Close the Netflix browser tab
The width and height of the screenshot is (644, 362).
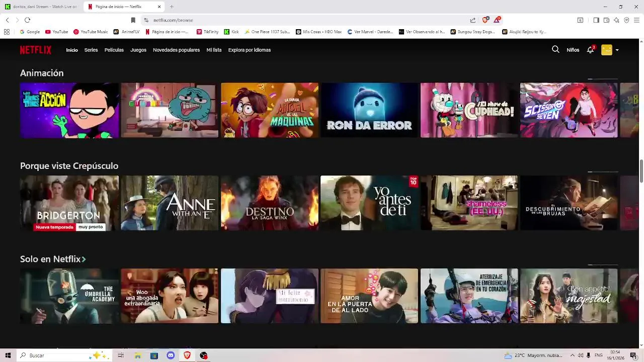coord(159,7)
